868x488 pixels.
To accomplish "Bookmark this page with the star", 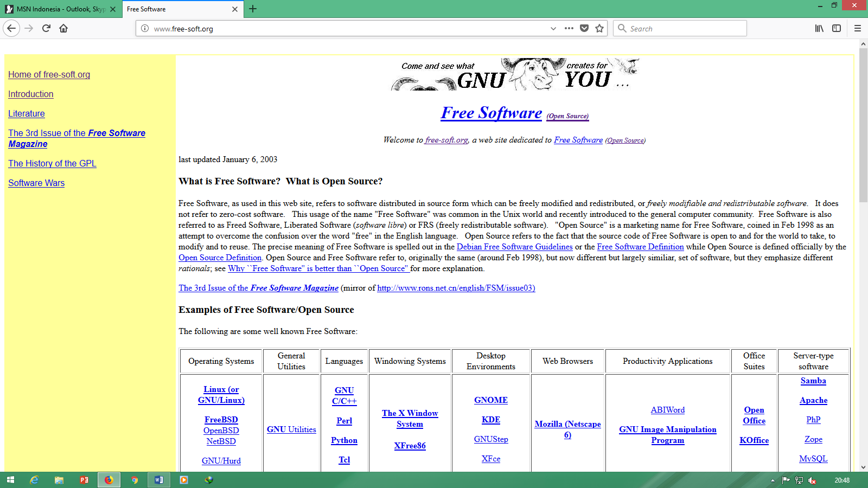I will tap(599, 28).
